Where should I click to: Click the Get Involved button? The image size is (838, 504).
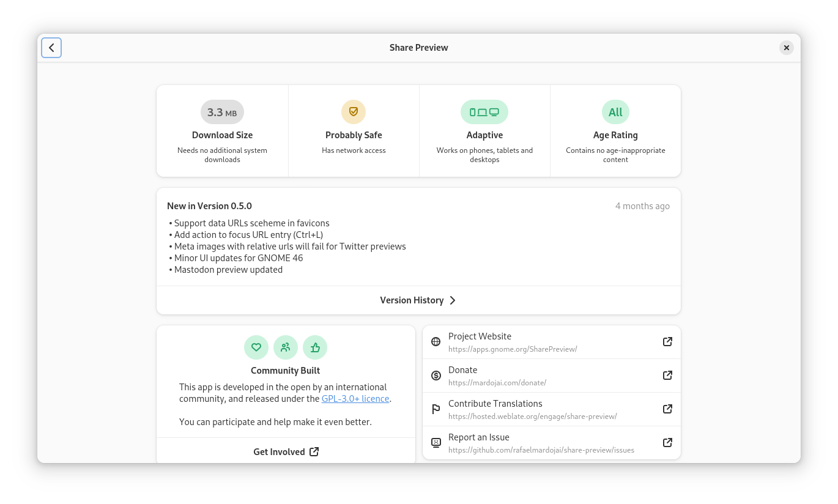tap(286, 452)
